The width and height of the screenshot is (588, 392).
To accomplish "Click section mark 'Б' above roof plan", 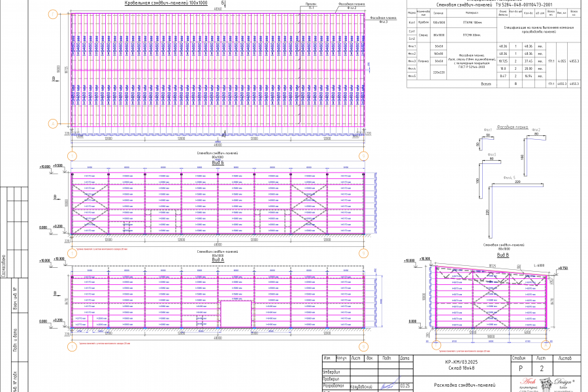I will point(223,3).
